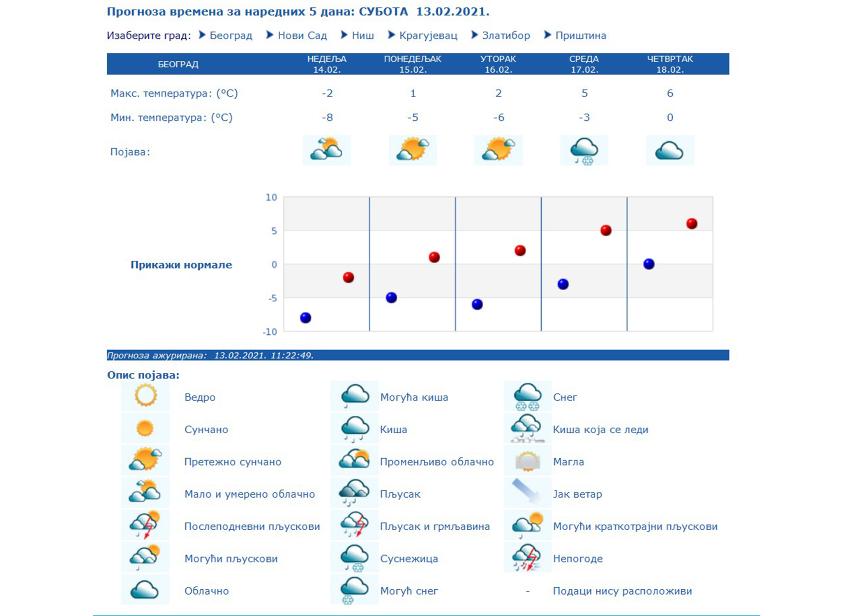Viewport: 863px width, 616px height.
Task: Click the blue min temperature dot for Thursday
Action: click(649, 264)
